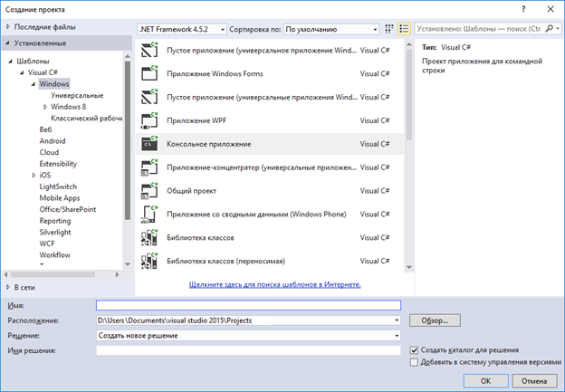
Task: Select the LightSwitch tree item
Action: pos(58,186)
